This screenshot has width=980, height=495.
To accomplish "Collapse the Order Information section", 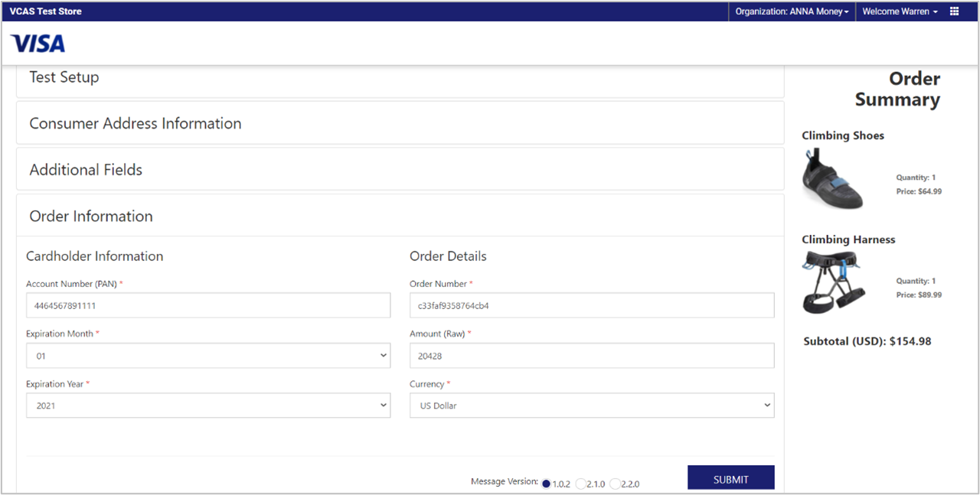I will coord(400,216).
